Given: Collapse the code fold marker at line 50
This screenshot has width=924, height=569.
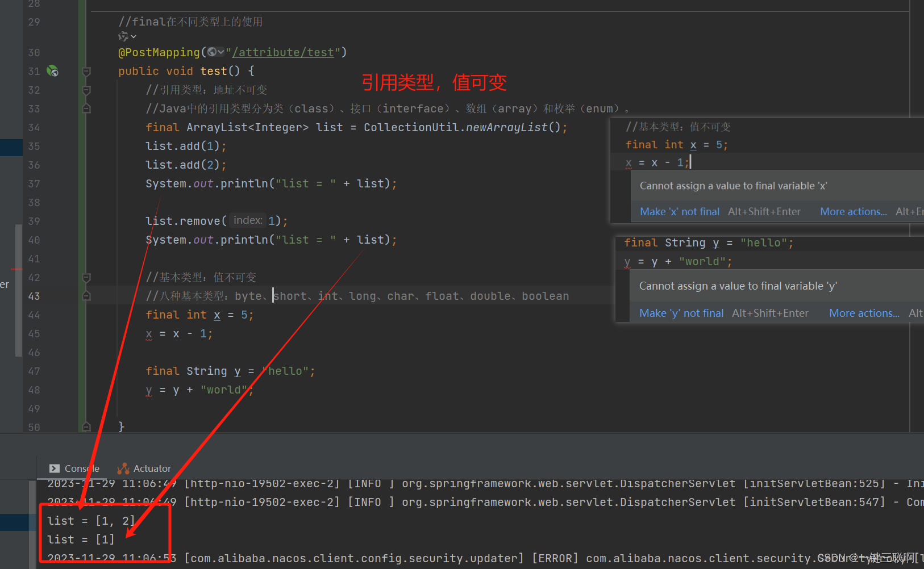Looking at the screenshot, I should coord(86,426).
